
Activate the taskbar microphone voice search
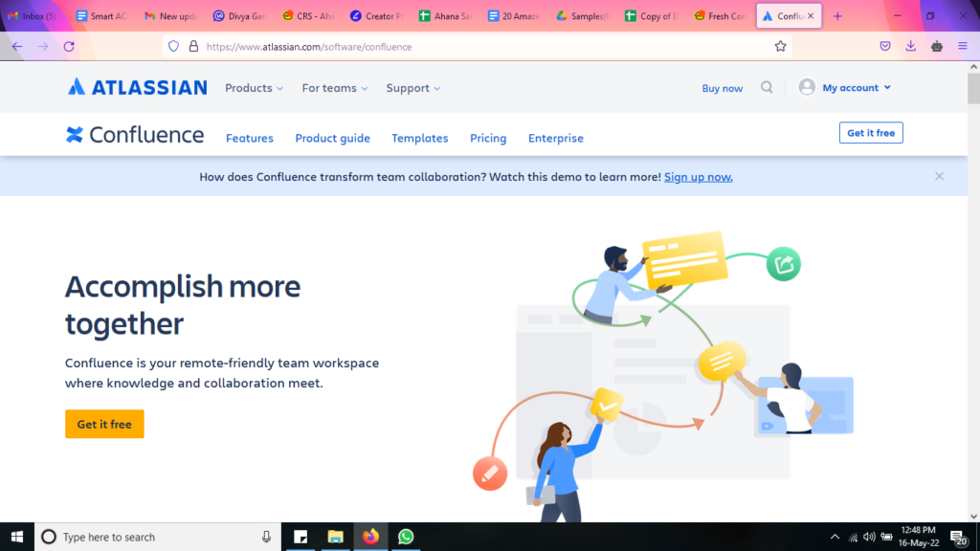coord(266,537)
